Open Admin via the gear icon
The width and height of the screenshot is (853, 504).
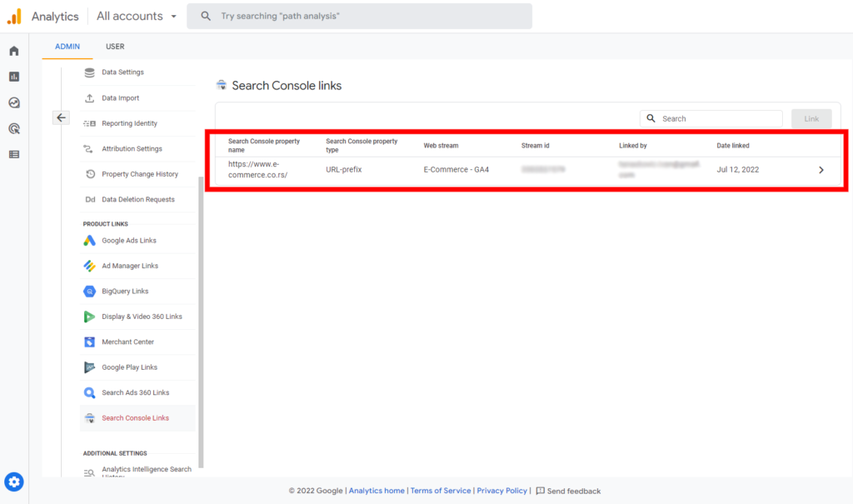coord(13,482)
